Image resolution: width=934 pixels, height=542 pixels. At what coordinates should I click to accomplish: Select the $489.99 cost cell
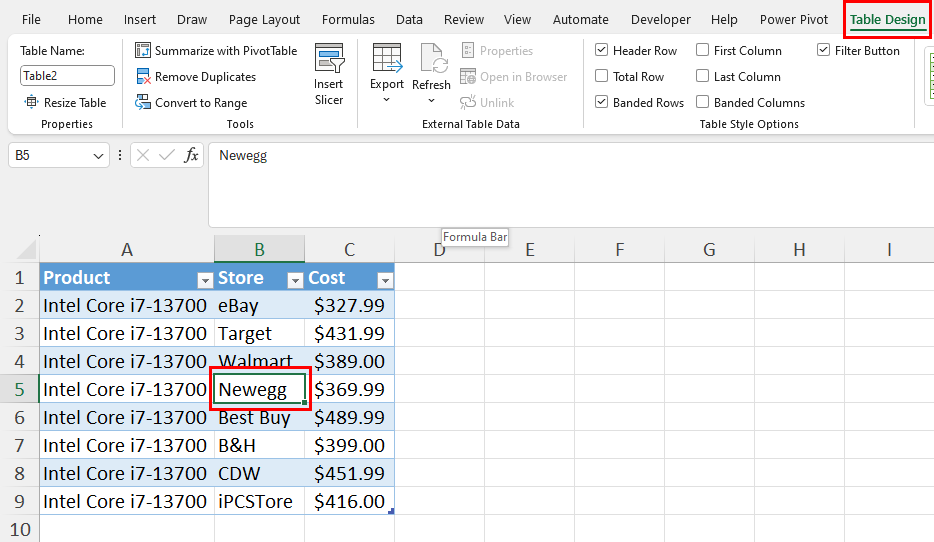point(349,417)
